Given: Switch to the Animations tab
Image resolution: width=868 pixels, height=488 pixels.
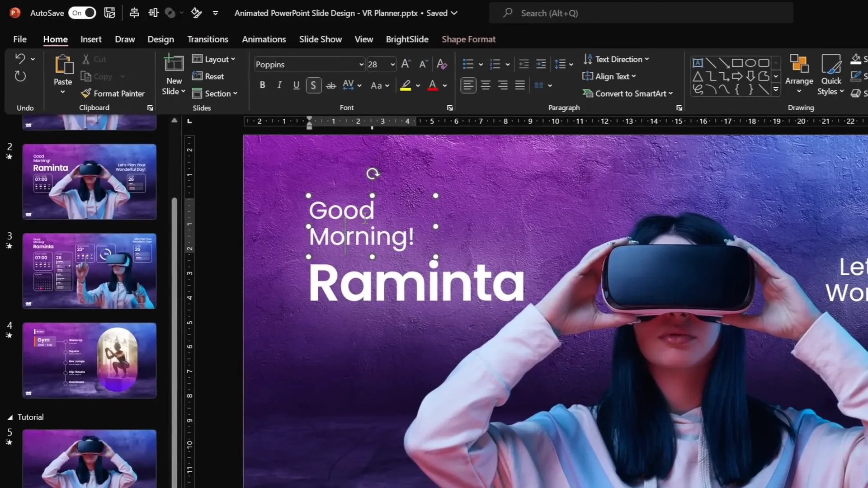Looking at the screenshot, I should 264,39.
